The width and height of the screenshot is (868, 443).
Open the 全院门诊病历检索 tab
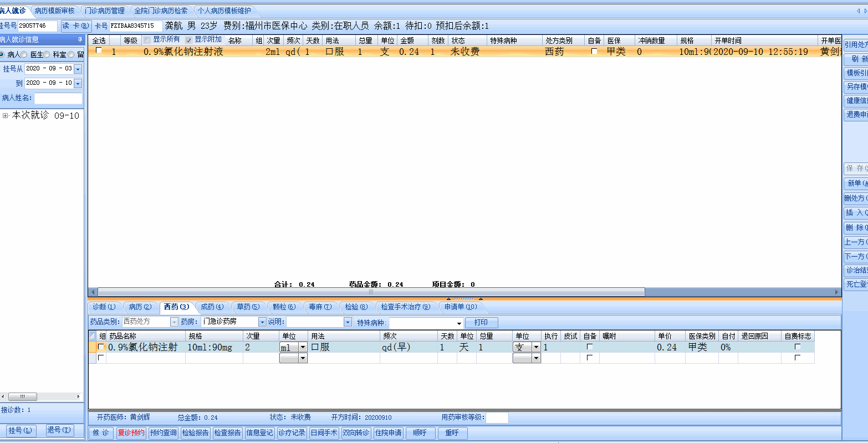point(161,11)
